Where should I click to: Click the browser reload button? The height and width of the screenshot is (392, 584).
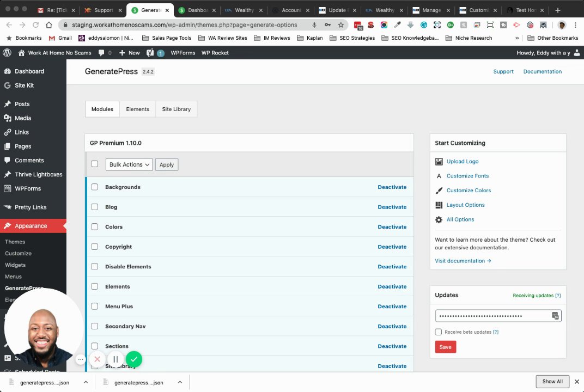(36, 25)
